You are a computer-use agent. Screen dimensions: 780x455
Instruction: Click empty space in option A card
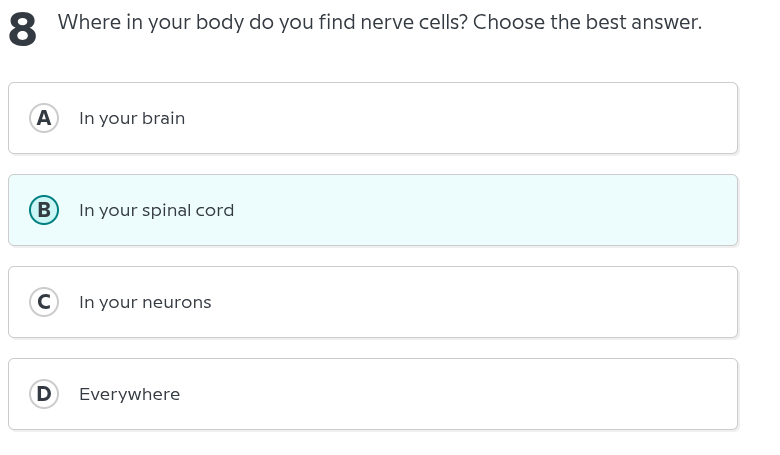click(480, 118)
